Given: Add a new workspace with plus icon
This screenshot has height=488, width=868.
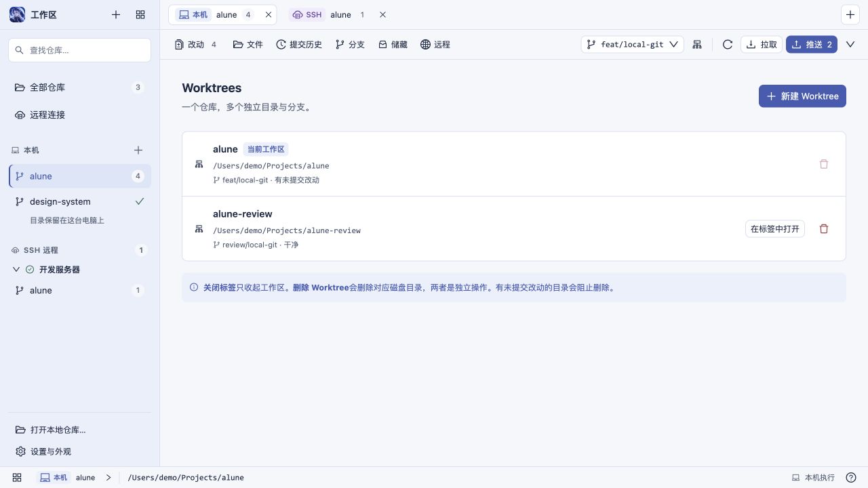Looking at the screenshot, I should pyautogui.click(x=116, y=14).
